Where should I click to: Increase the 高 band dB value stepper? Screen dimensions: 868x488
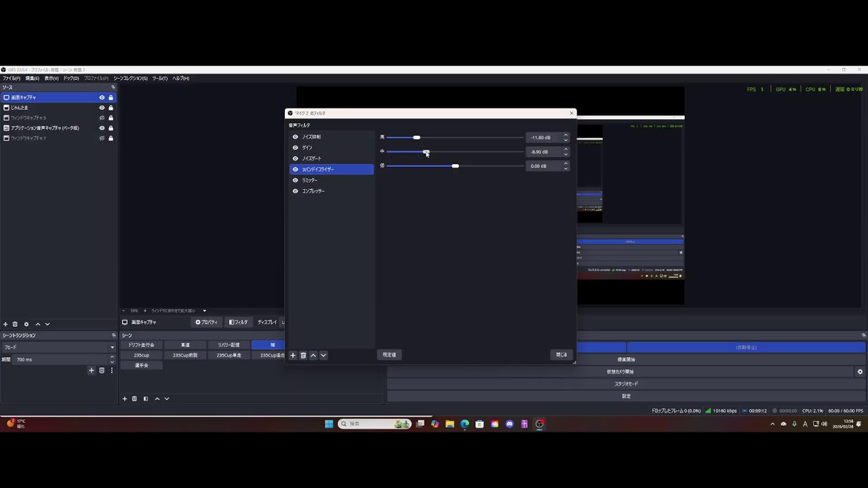[x=566, y=136]
